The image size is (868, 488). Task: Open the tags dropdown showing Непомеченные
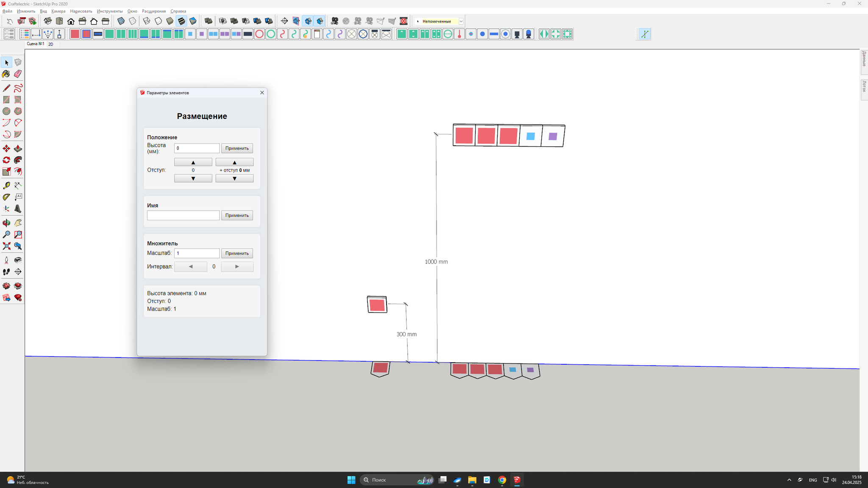click(461, 21)
